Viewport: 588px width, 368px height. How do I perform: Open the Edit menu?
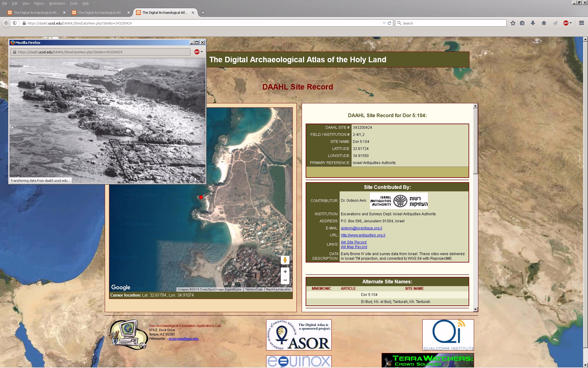click(15, 3)
